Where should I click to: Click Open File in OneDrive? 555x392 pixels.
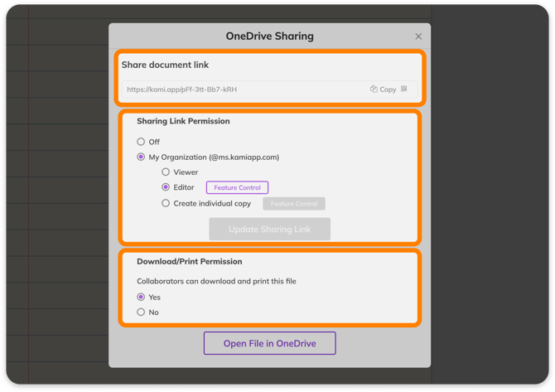click(x=270, y=343)
